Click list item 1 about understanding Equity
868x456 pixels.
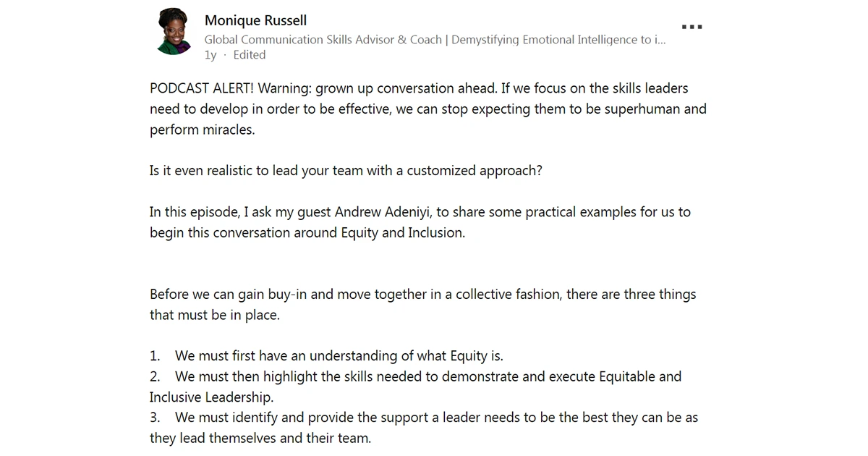(x=338, y=356)
